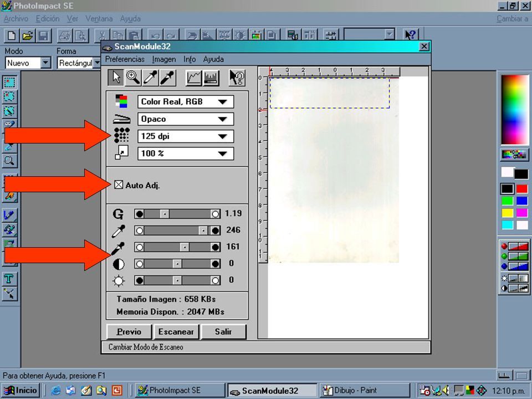Click the Previo preview button
The height and width of the screenshot is (399, 532).
[x=129, y=332]
